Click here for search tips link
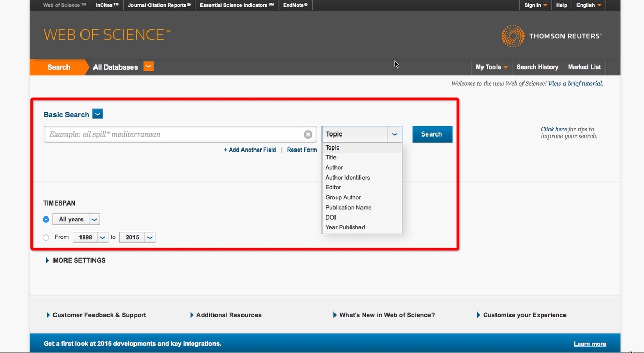644x353 pixels. pyautogui.click(x=554, y=129)
